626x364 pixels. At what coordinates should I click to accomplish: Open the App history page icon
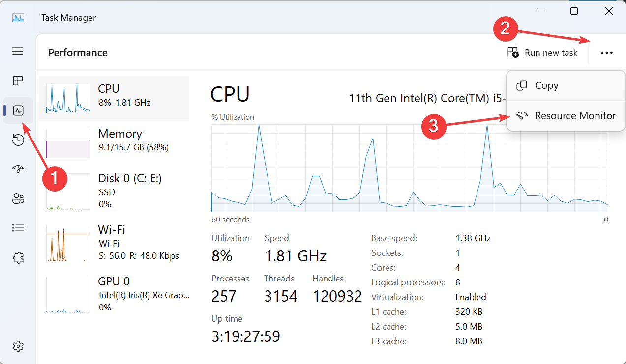pyautogui.click(x=18, y=140)
